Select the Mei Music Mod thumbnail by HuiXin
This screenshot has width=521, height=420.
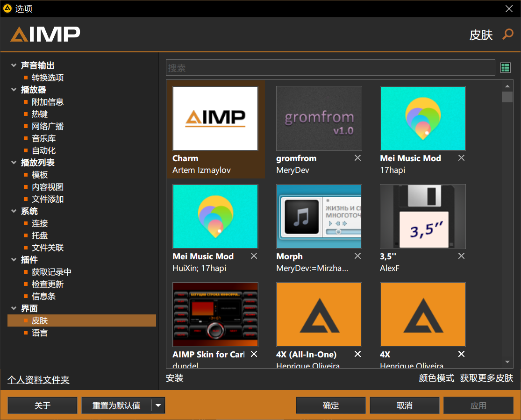point(215,216)
